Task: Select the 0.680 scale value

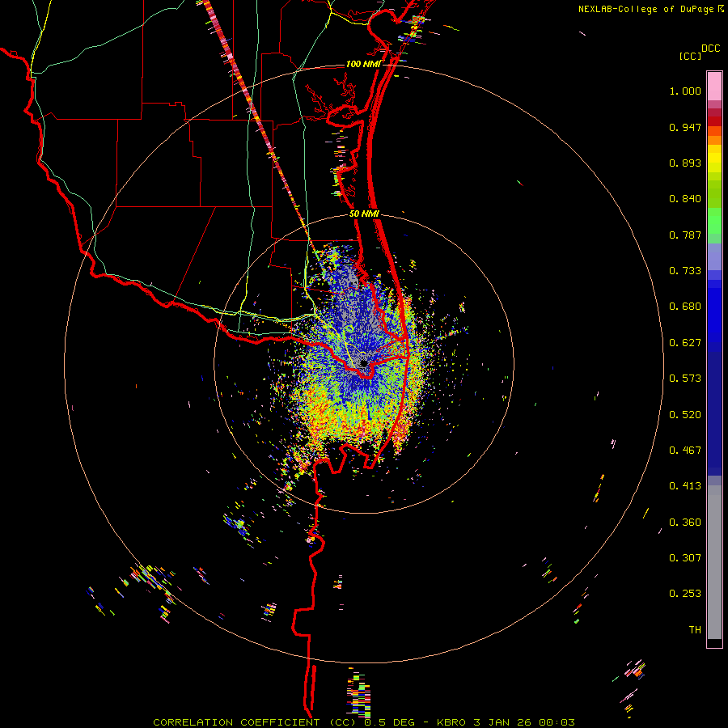Action: 685,307
